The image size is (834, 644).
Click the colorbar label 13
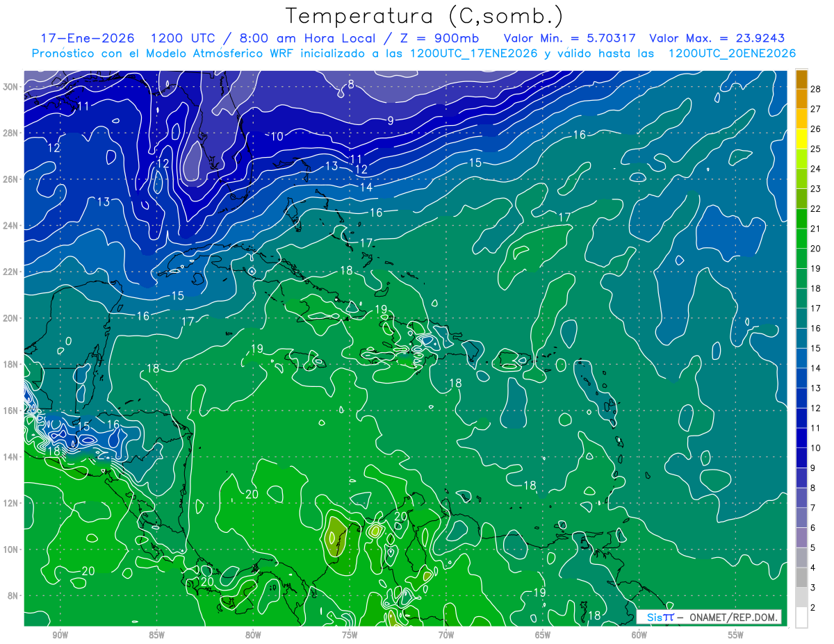tap(816, 388)
